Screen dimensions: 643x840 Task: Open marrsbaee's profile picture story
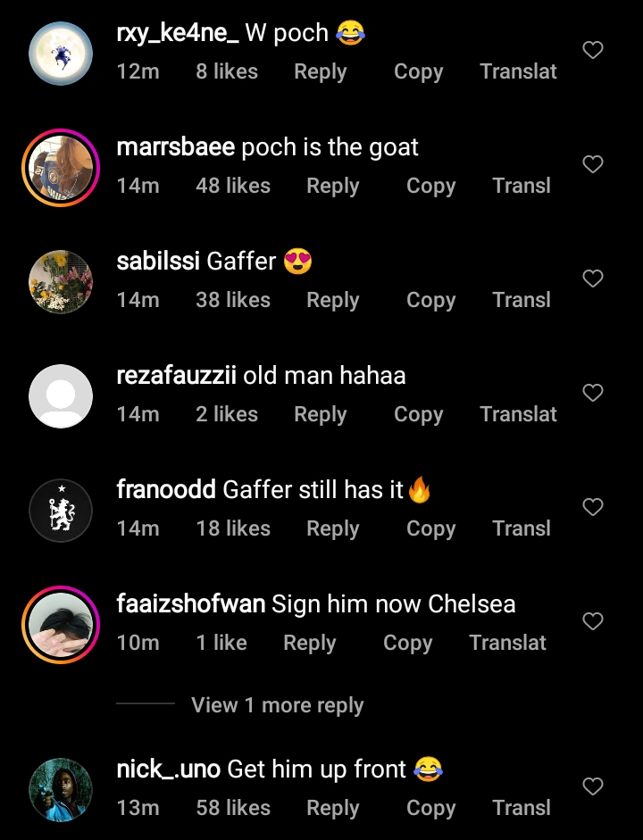pos(61,168)
